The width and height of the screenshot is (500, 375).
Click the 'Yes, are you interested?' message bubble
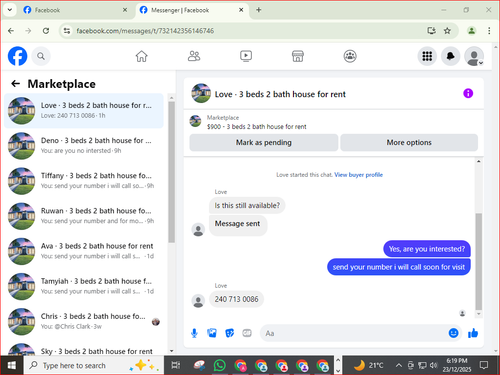click(427, 249)
